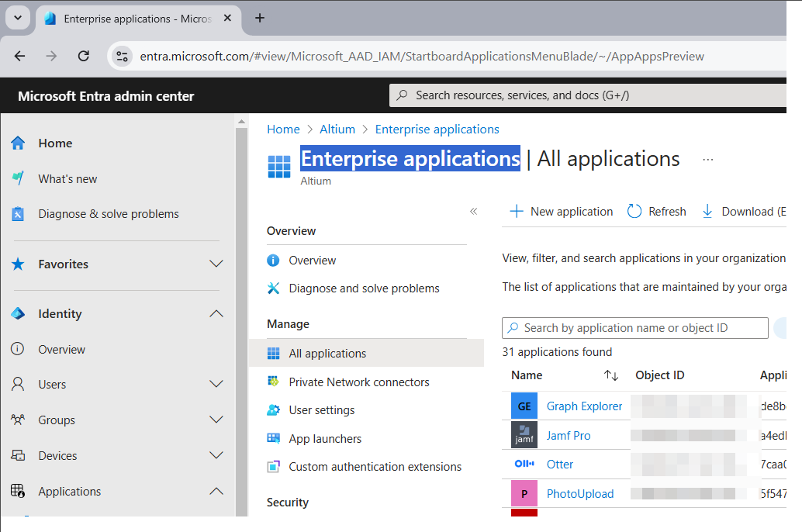This screenshot has height=532, width=802.
Task: Click the App launchers icon
Action: pos(273,438)
